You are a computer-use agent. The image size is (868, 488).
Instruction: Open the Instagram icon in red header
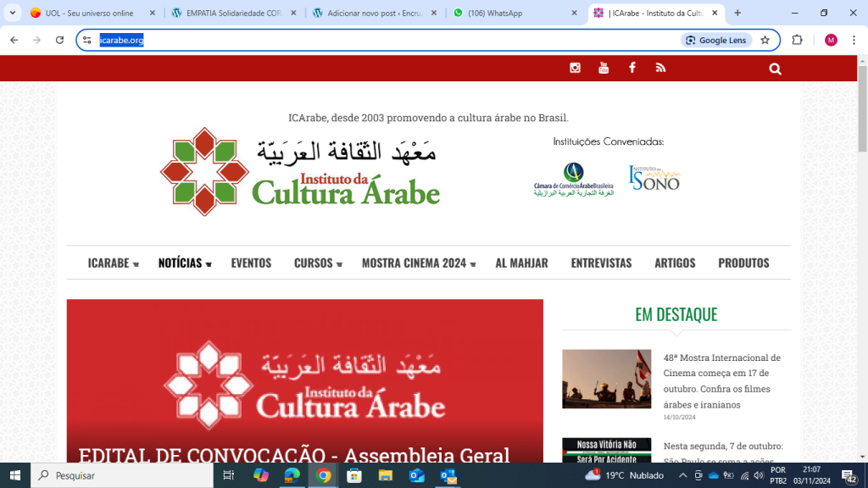(x=575, y=68)
